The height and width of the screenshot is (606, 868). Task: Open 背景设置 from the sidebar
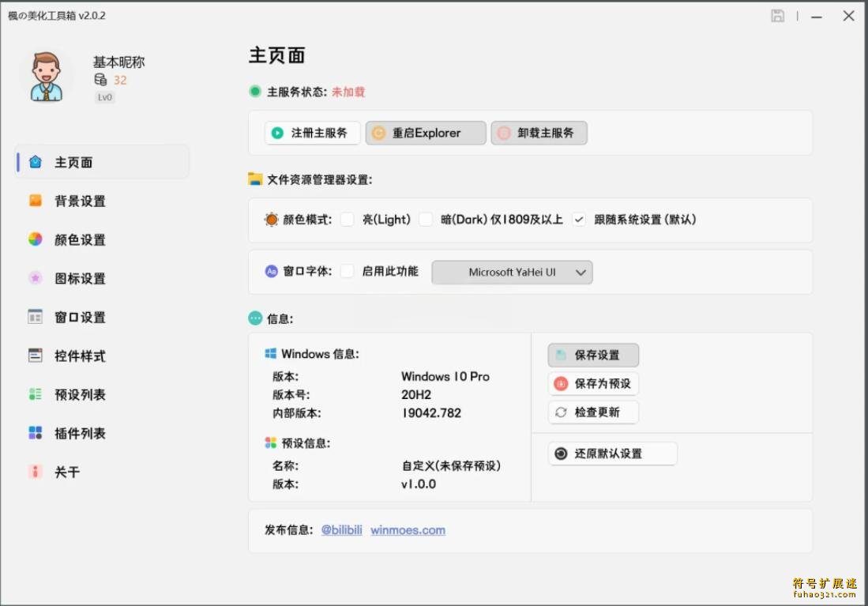(80, 201)
